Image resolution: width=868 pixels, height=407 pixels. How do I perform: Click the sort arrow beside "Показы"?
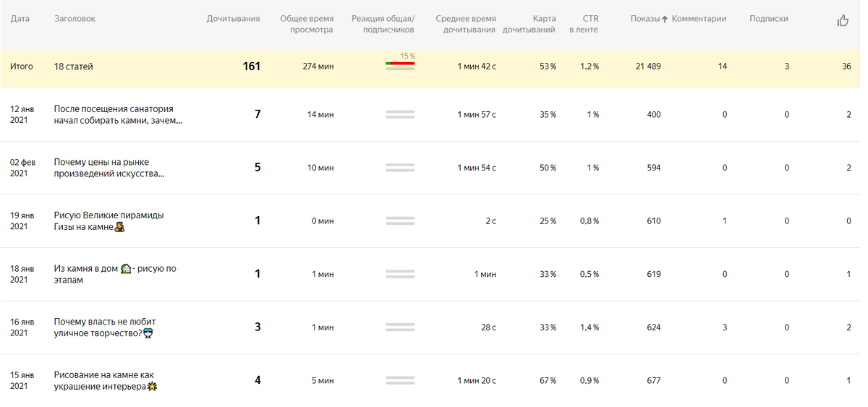click(x=665, y=20)
